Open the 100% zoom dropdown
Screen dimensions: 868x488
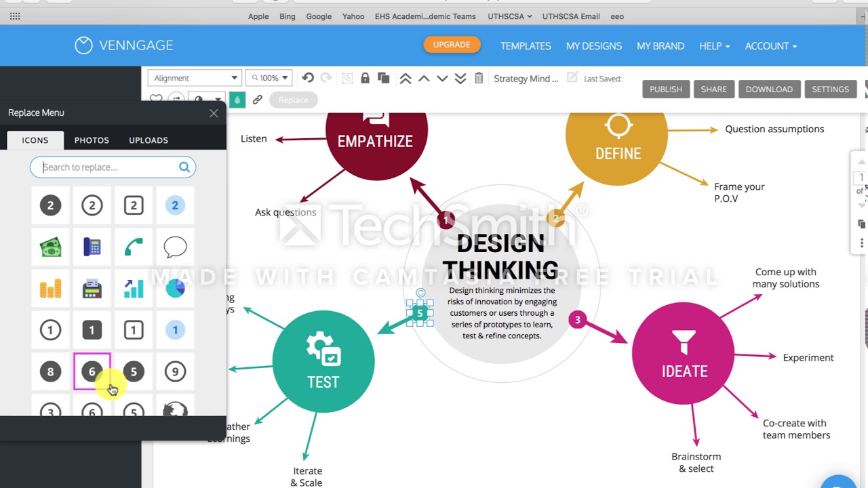269,78
